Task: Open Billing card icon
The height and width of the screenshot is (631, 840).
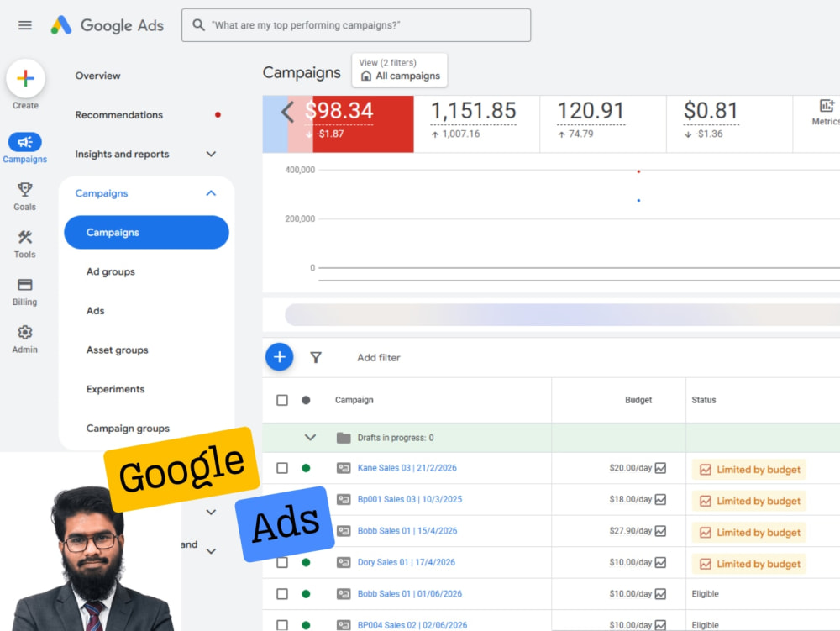Action: (x=24, y=285)
